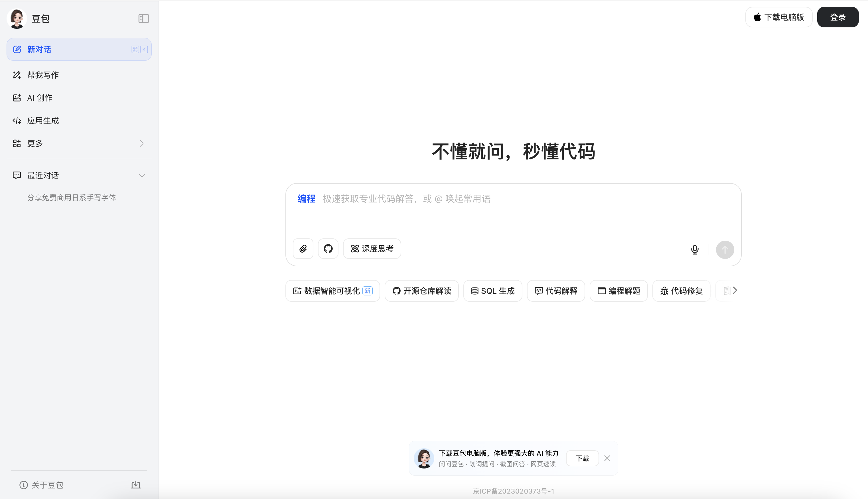The image size is (868, 499).
Task: Reveal more suggestion chips with the right chevron
Action: (735, 290)
